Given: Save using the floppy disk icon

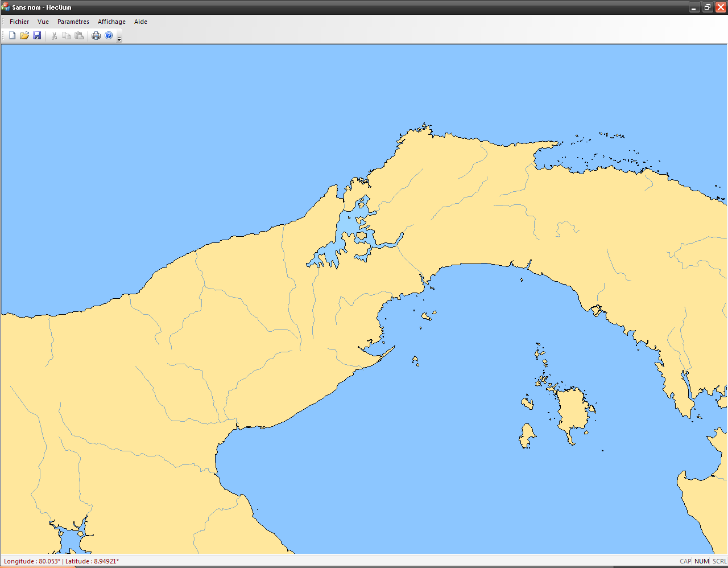Looking at the screenshot, I should [37, 36].
